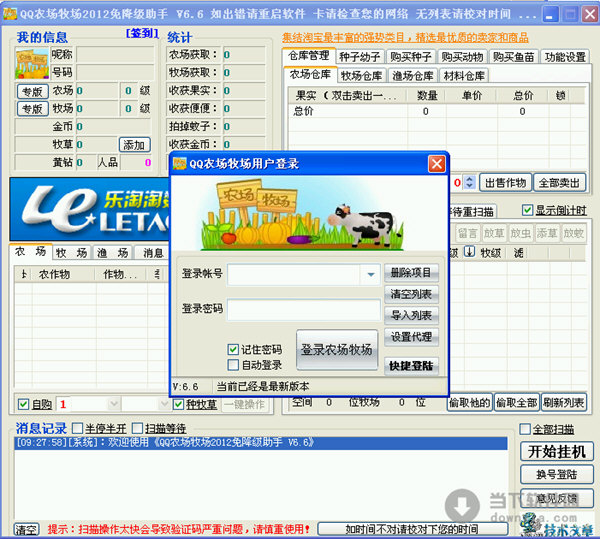Adjust the quantity spinner beside 出售作物
The height and width of the screenshot is (539, 600).
(x=470, y=183)
